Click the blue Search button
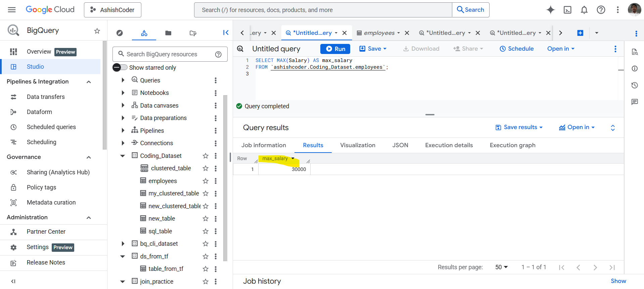Screen dimensions: 644x289 [x=470, y=10]
